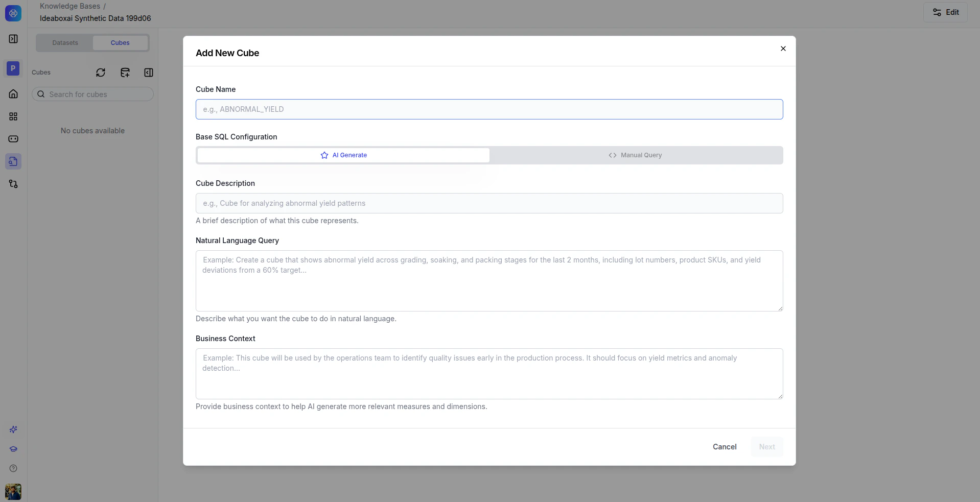
Task: Click the Add New Cube heading
Action: 227,53
